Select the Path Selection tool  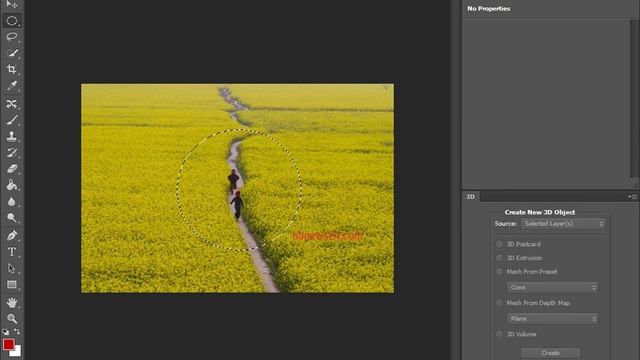pos(12,268)
